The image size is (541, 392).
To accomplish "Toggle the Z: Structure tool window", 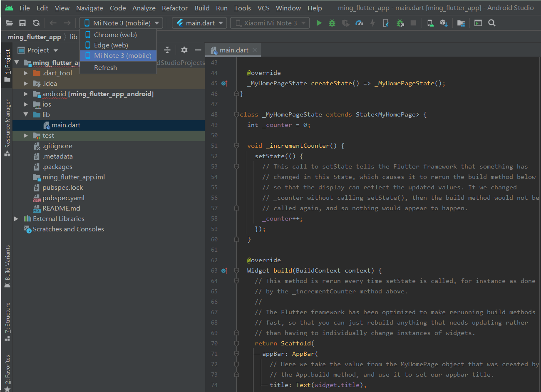I will pos(7,322).
